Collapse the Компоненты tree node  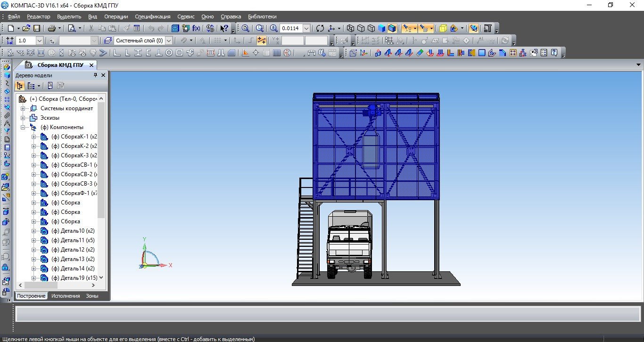(23, 127)
